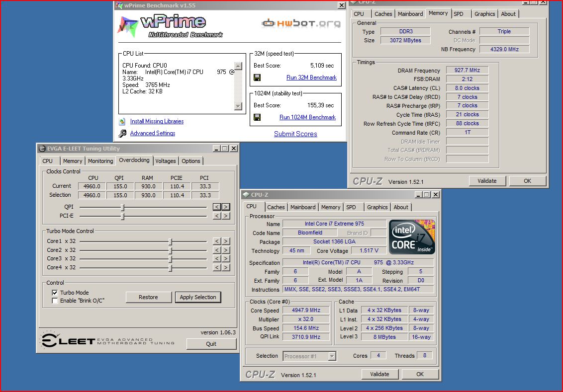Click the wPrime Benchmark title bar icon

(x=119, y=5)
